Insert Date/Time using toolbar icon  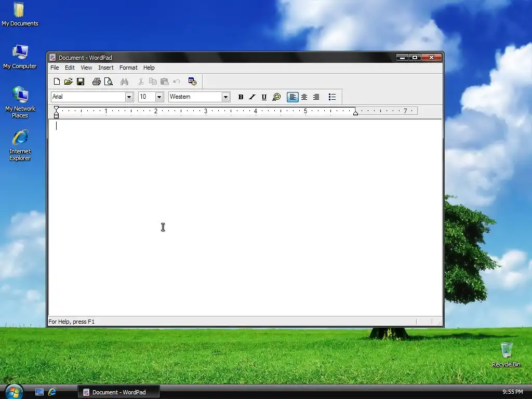pyautogui.click(x=192, y=82)
